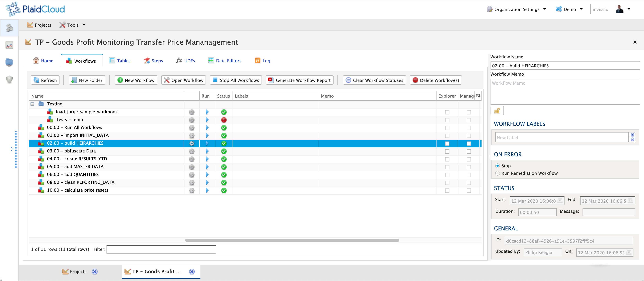The width and height of the screenshot is (644, 281).
Task: Open the Demo workspace dropdown
Action: [569, 9]
